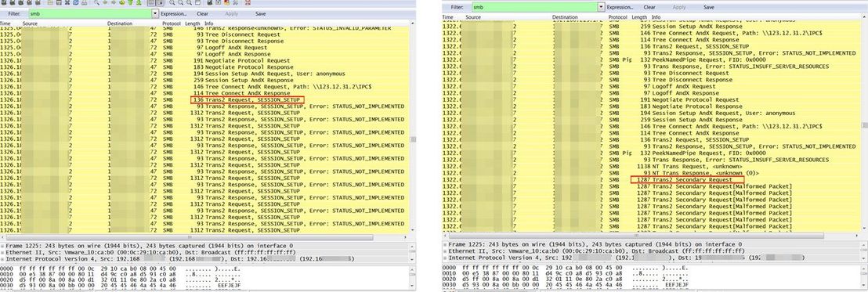The image size is (868, 292).
Task: Go back in packet history, left toolbar
Action: pyautogui.click(x=105, y=2)
